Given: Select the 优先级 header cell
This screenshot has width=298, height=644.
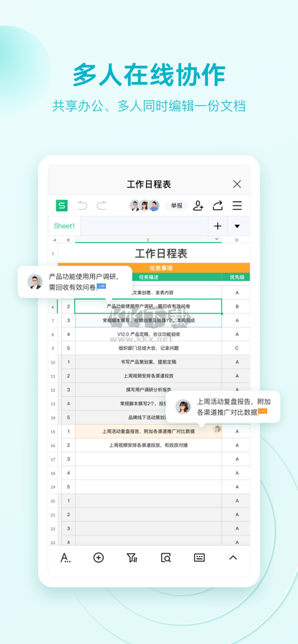Looking at the screenshot, I should [x=237, y=277].
